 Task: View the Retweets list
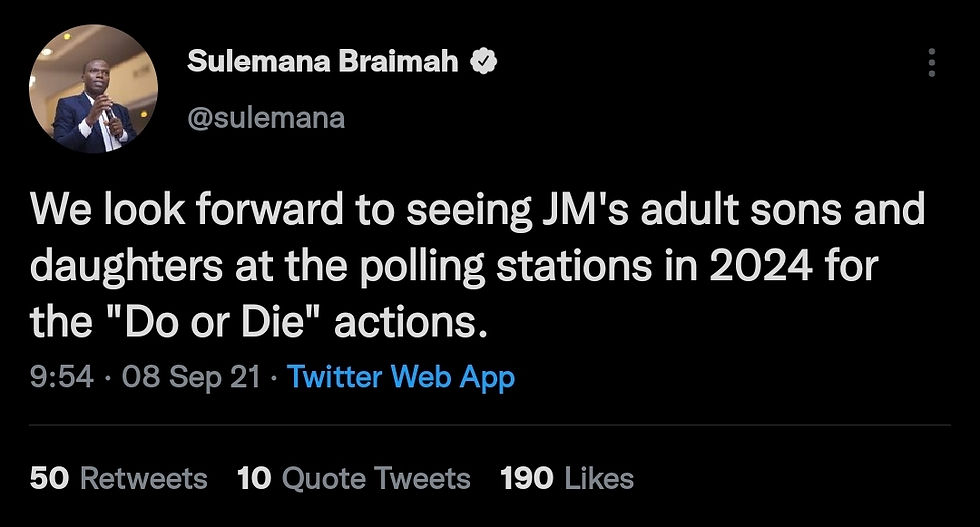coord(143,478)
